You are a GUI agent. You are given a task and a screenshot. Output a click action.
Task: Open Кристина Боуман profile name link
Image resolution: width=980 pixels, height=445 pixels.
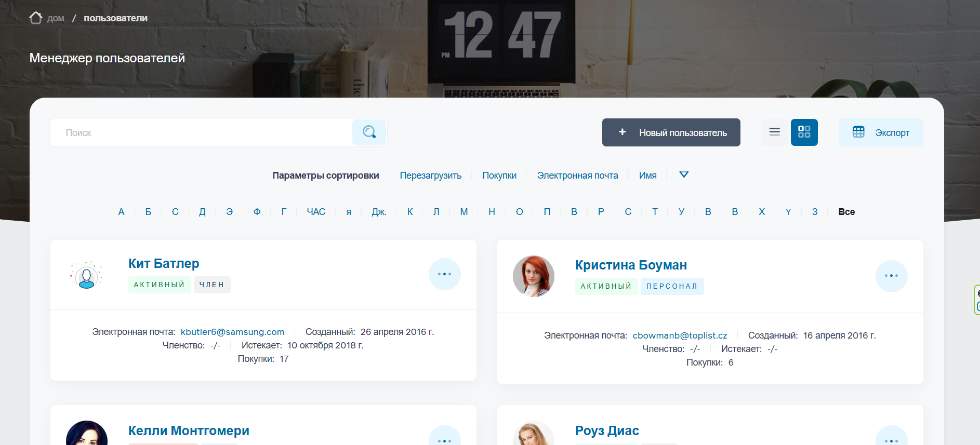pos(631,265)
